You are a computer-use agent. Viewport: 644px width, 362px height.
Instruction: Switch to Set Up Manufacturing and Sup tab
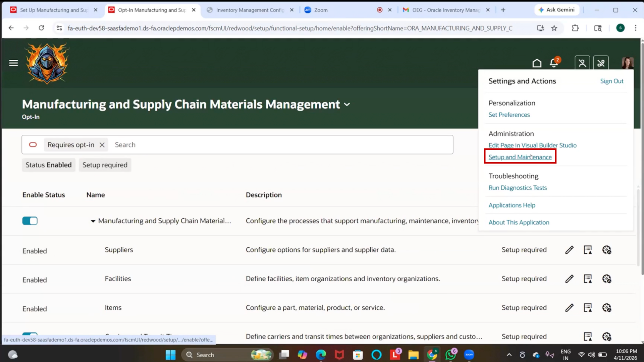click(54, 10)
